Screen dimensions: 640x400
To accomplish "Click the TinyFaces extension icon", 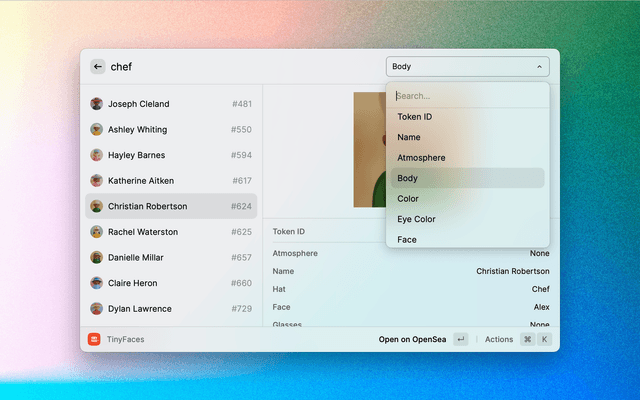I will point(94,339).
